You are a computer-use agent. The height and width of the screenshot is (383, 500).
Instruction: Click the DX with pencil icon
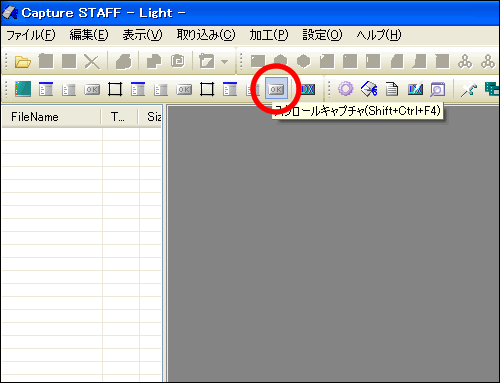tap(415, 89)
